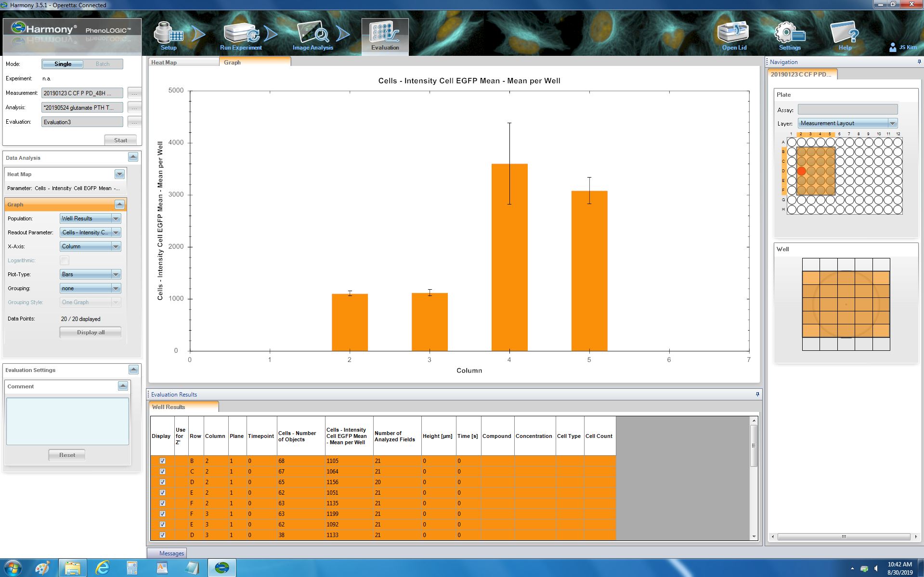Image resolution: width=924 pixels, height=577 pixels.
Task: Uncheck Display for row E column 3
Action: (x=162, y=525)
